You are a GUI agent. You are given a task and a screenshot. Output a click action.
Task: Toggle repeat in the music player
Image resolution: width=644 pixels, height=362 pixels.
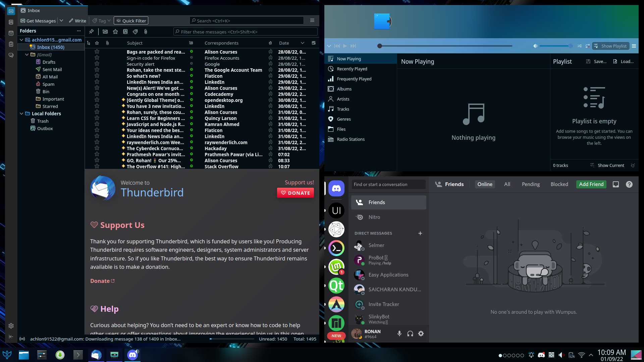588,46
